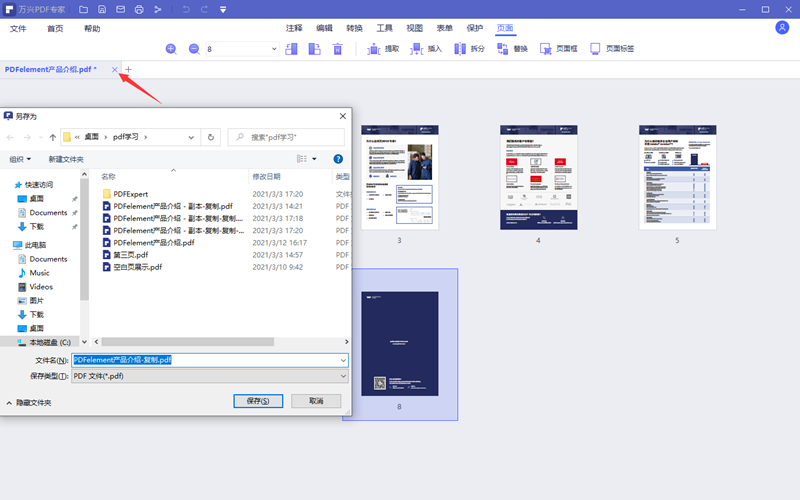Screen dimensions: 800x500
Task: Click the 保存(S) save button
Action: pyautogui.click(x=258, y=401)
